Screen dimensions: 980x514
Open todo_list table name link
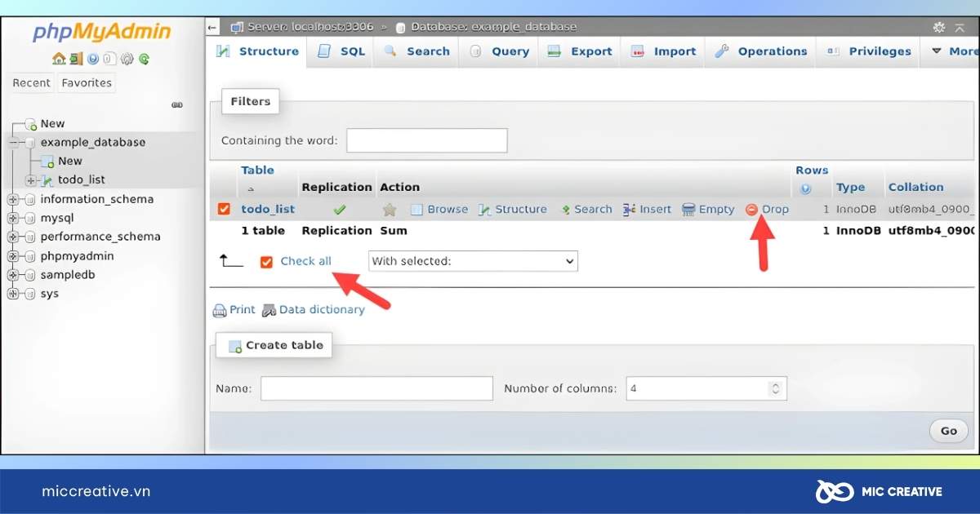click(x=268, y=210)
